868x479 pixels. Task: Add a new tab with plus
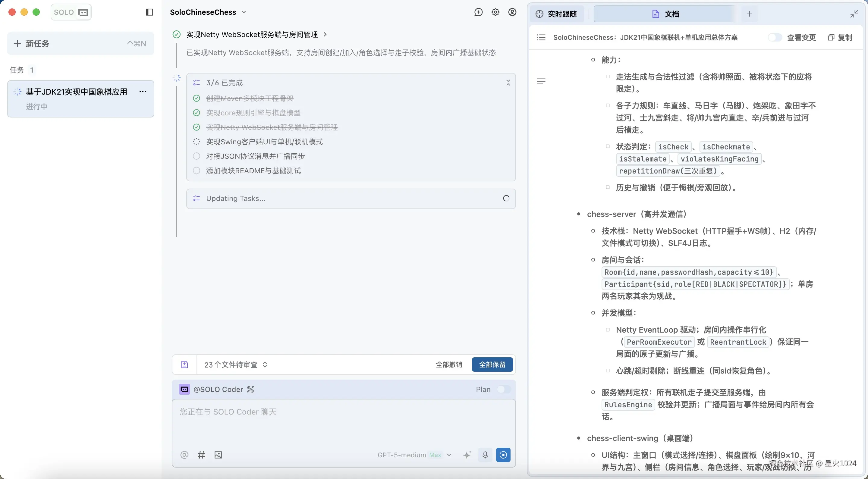[x=749, y=14]
